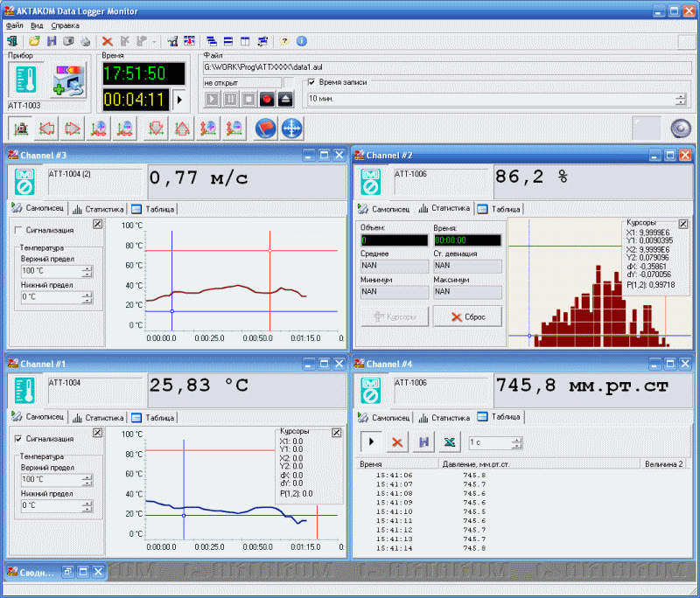Restore the minimized Сводн... window
This screenshot has width=700, height=598.
coord(68,572)
